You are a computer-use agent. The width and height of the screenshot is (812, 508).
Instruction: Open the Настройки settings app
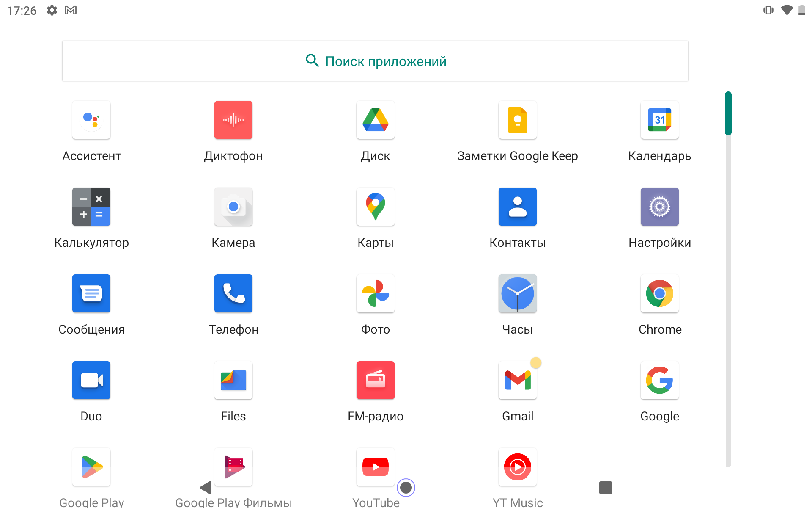click(x=660, y=207)
